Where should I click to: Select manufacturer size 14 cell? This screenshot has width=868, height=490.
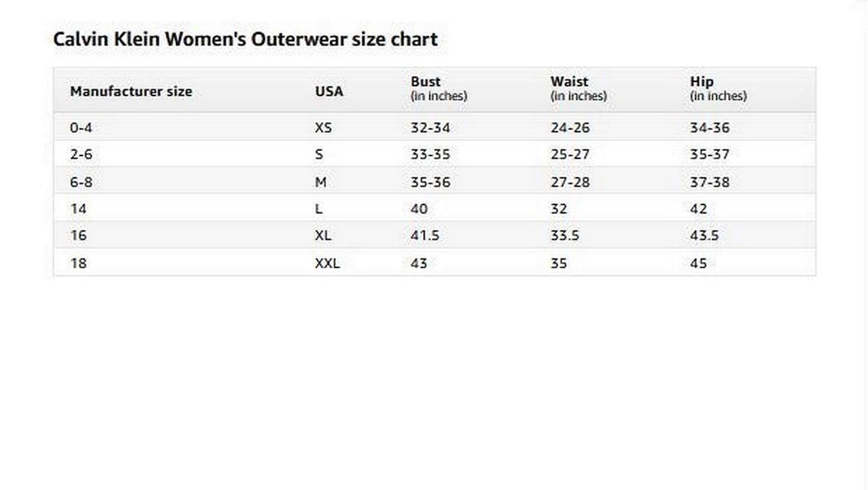coord(78,209)
